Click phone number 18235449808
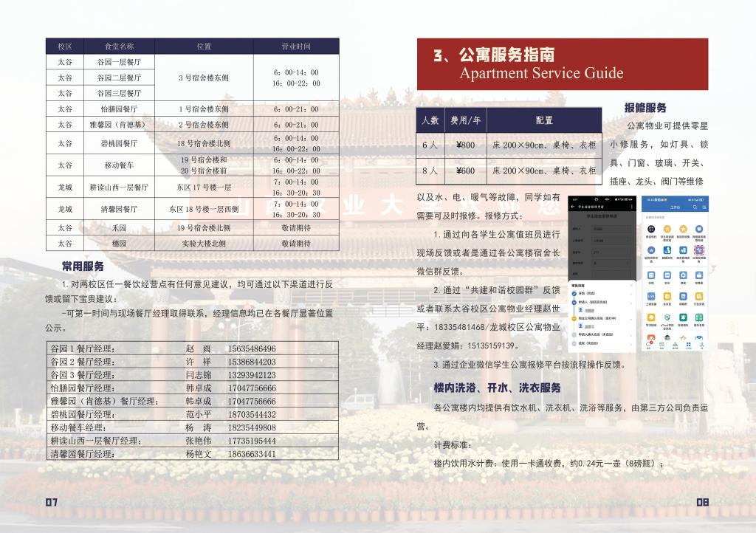756x533 pixels. (x=252, y=427)
